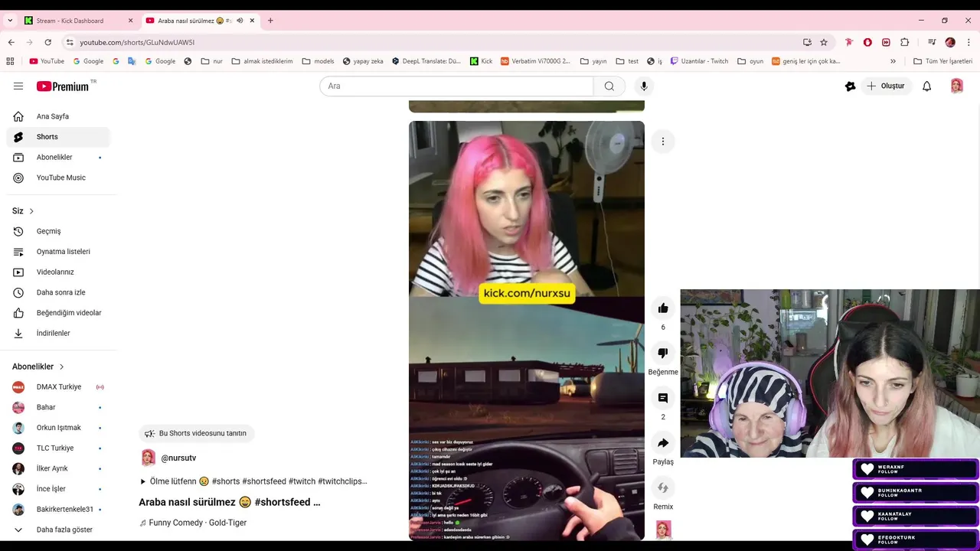Expand the Abonelikler subscriptions header
980x551 pixels.
(x=38, y=367)
